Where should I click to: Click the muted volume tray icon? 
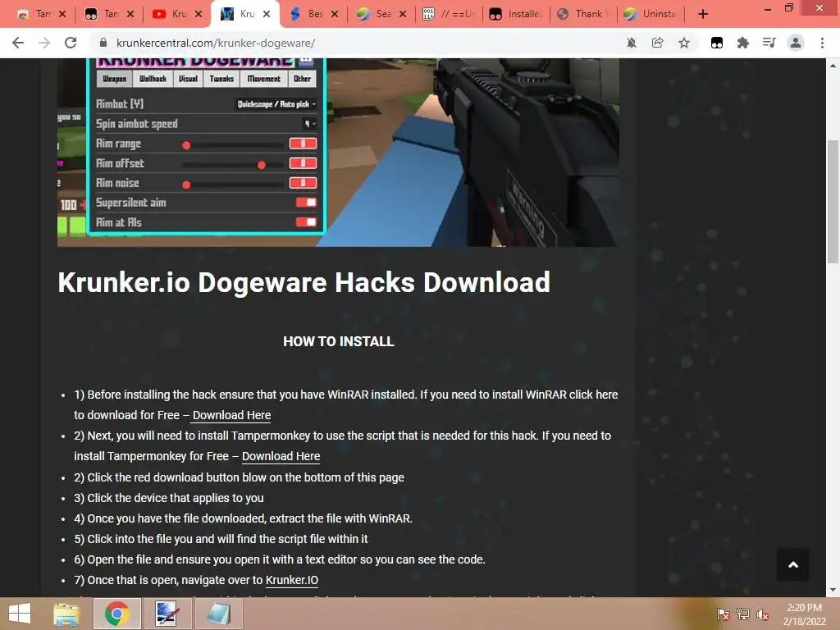(763, 614)
